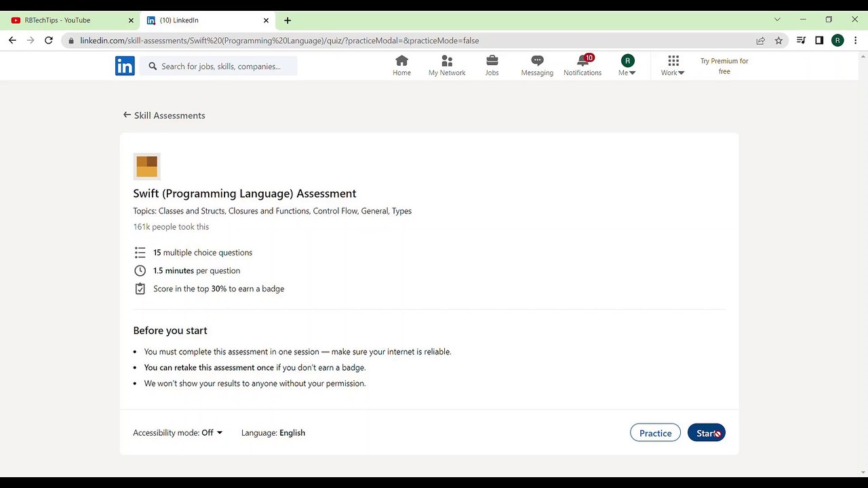Start a Practice assessment
This screenshot has height=488, width=868.
(655, 433)
